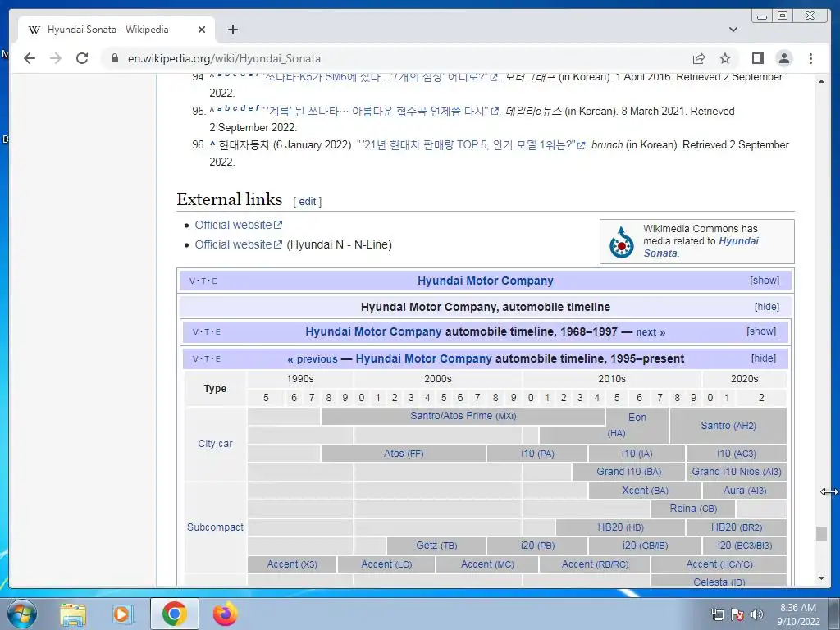
Task: Open Accent (HC/YC) link
Action: [x=719, y=564]
